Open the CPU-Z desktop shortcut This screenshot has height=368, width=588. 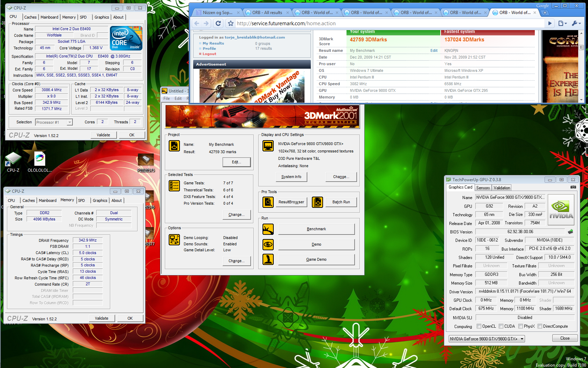tap(13, 162)
